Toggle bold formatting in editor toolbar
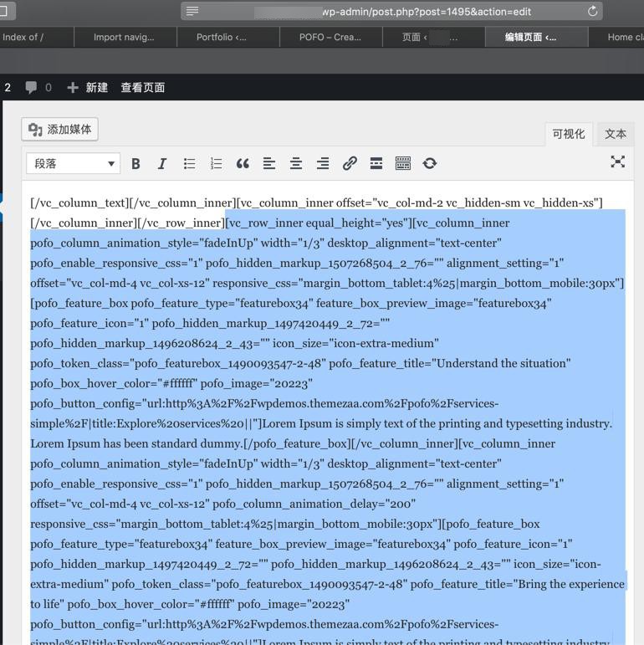 (x=135, y=164)
